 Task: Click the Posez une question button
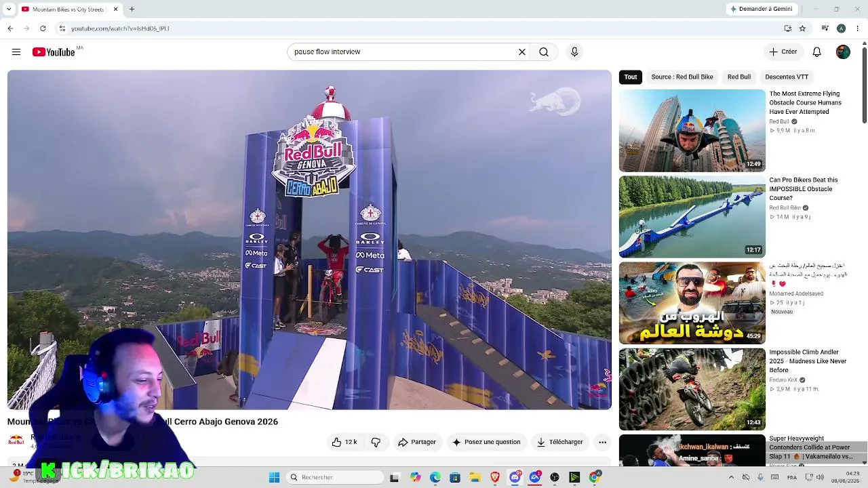pos(487,442)
